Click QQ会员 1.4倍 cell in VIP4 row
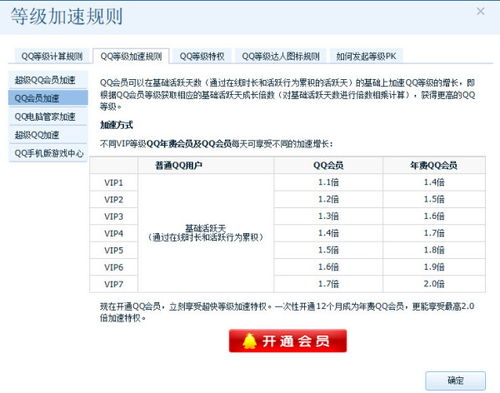Viewport: 500px width, 393px height. [x=328, y=233]
